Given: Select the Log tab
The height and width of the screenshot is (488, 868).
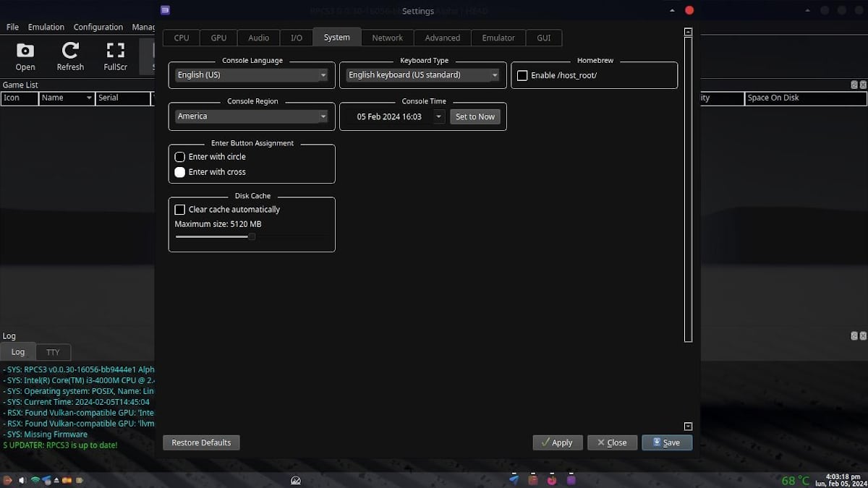Looking at the screenshot, I should 18,352.
